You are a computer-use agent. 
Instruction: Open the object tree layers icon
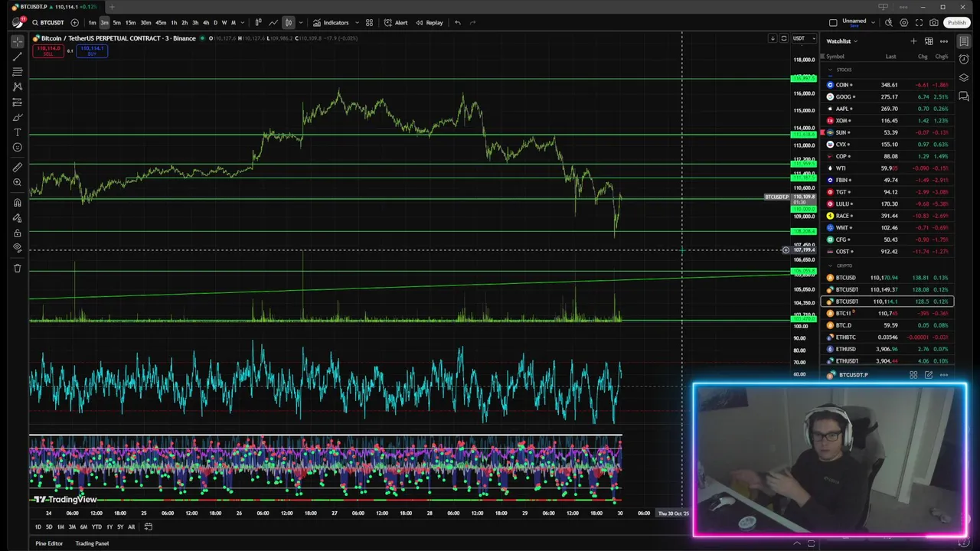964,78
